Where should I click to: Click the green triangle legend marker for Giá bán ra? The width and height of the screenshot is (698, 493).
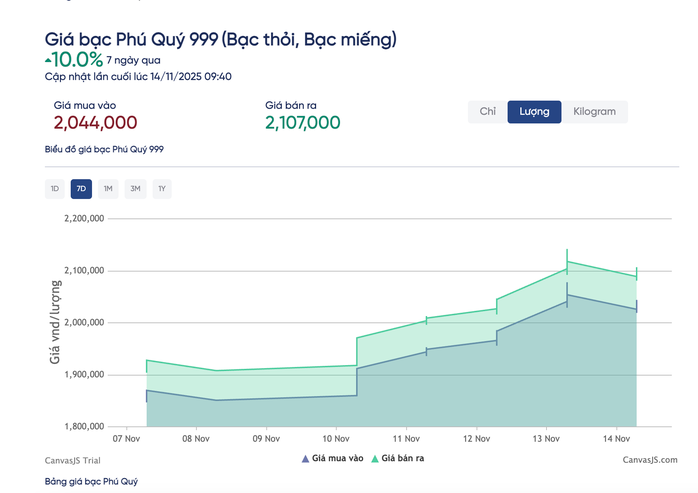[376, 459]
